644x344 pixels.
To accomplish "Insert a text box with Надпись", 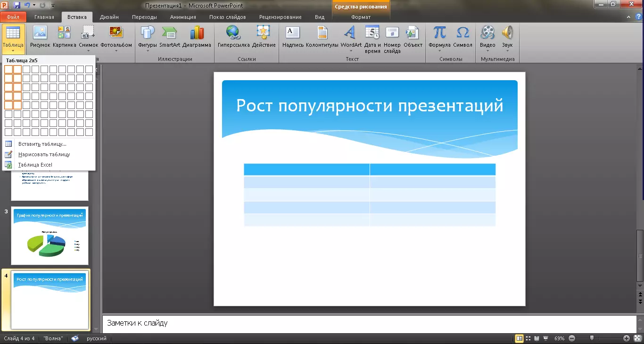I will pos(293,37).
